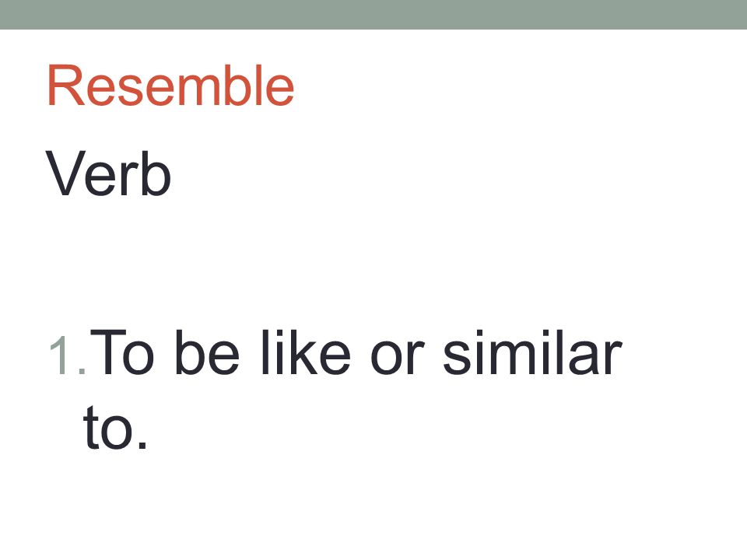Click the digit 1 of the list marker
The width and height of the screenshot is (747, 560).
pyautogui.click(x=62, y=355)
